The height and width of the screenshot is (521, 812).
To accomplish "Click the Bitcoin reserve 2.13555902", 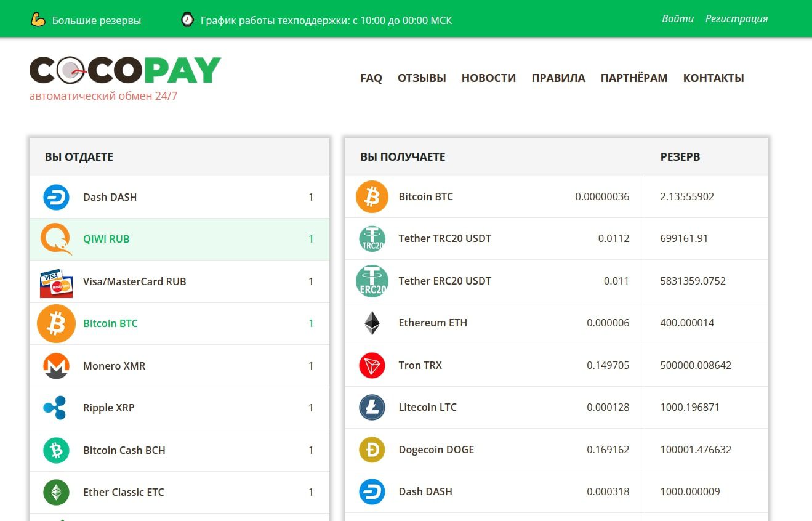I will [x=687, y=196].
